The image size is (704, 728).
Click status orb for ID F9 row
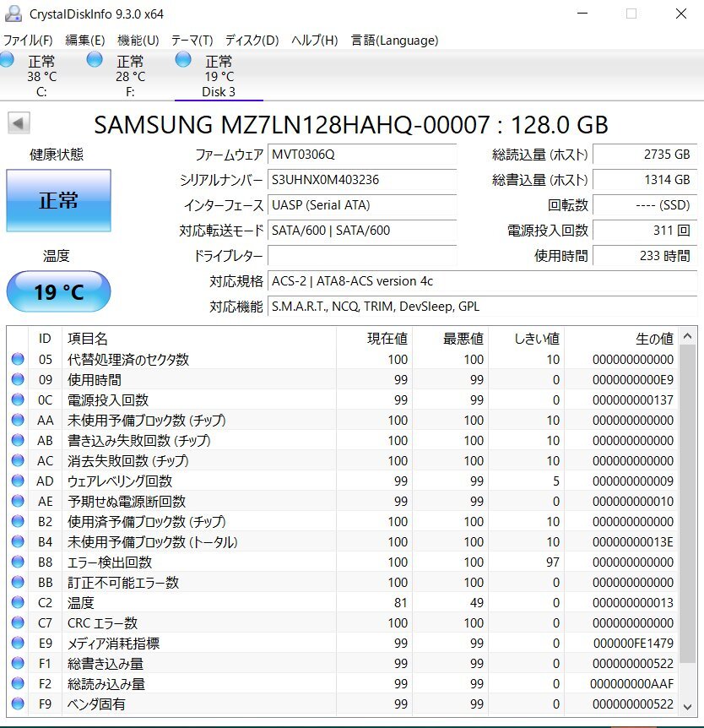pos(18,704)
